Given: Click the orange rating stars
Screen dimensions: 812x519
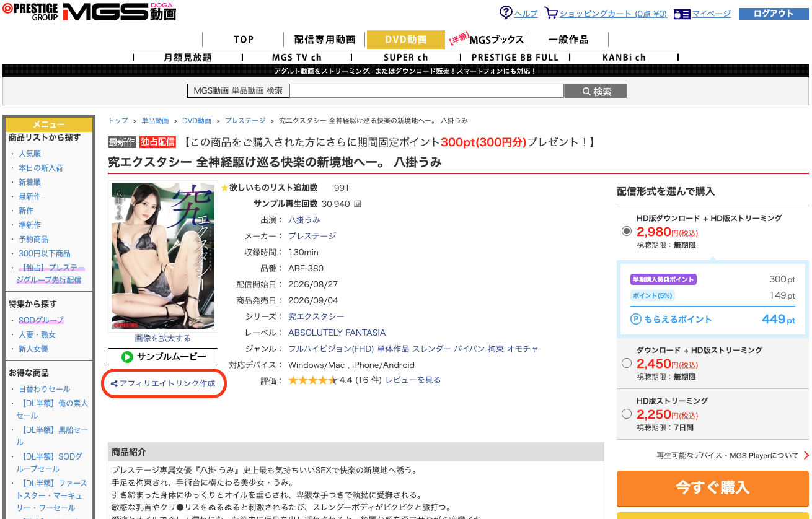Looking at the screenshot, I should (x=313, y=380).
